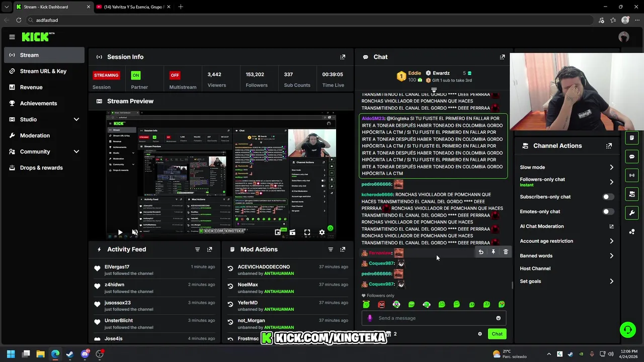The width and height of the screenshot is (644, 362).
Task: Click username AldoSM23 in chat
Action: pyautogui.click(x=373, y=119)
